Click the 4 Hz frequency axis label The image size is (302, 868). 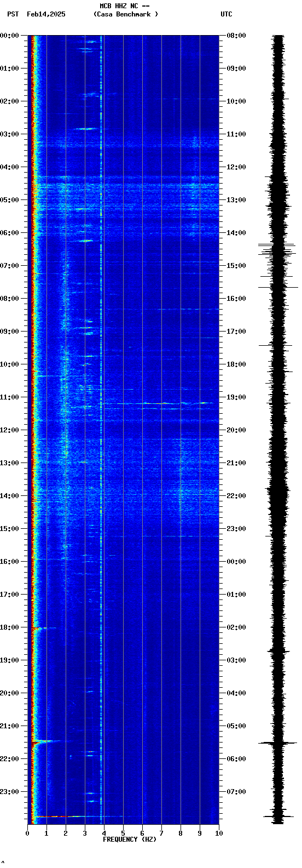point(104,833)
